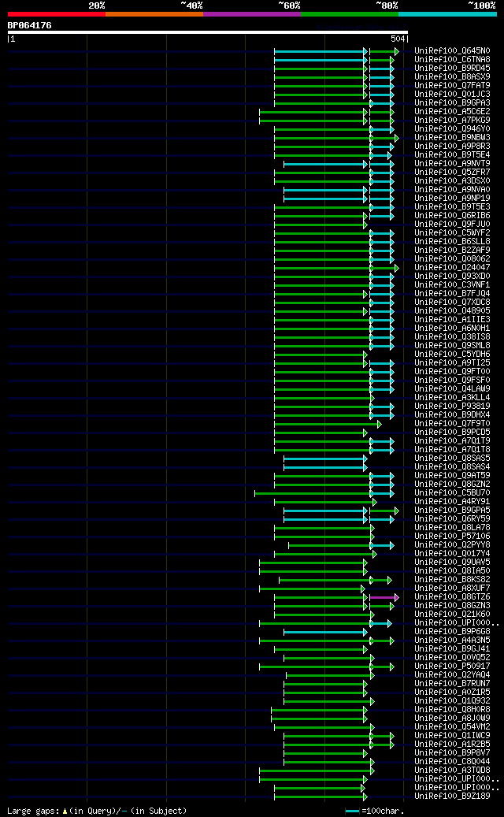The image size is (504, 817).
Task: Select the UniRef100_Q9UAV5 label
Action: click(x=452, y=563)
